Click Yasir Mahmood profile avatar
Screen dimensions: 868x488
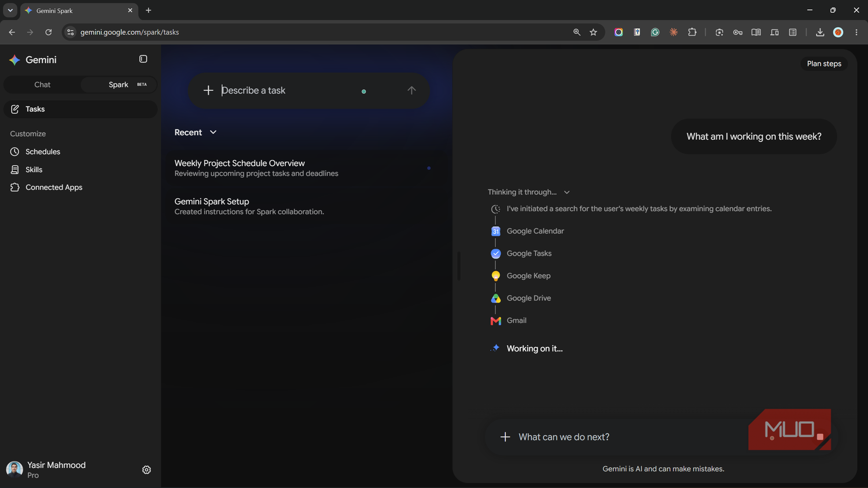[14, 469]
